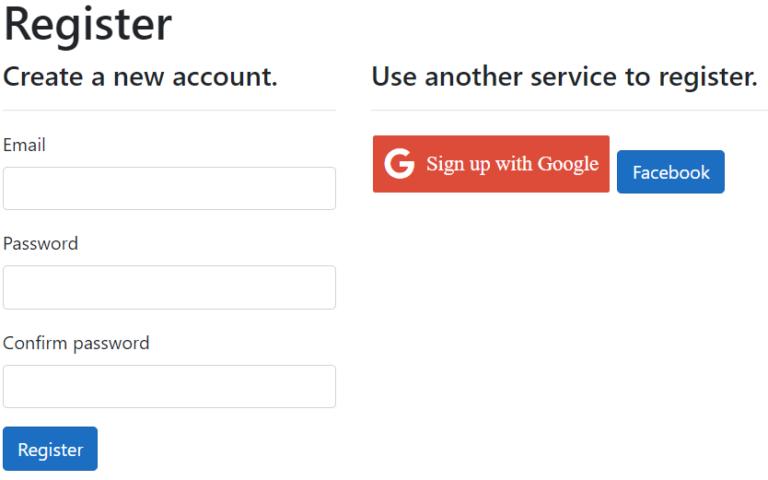
Task: Click the Confirm password label text
Action: tap(76, 343)
